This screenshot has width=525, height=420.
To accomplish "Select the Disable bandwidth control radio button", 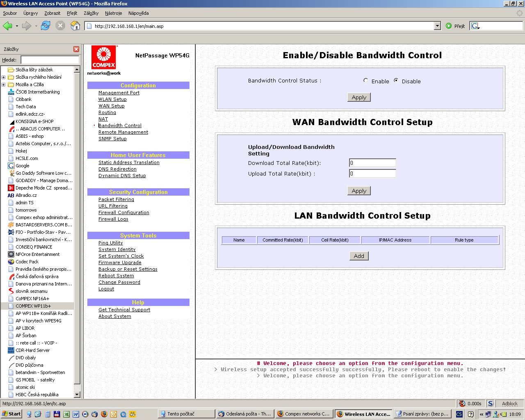I will 396,80.
